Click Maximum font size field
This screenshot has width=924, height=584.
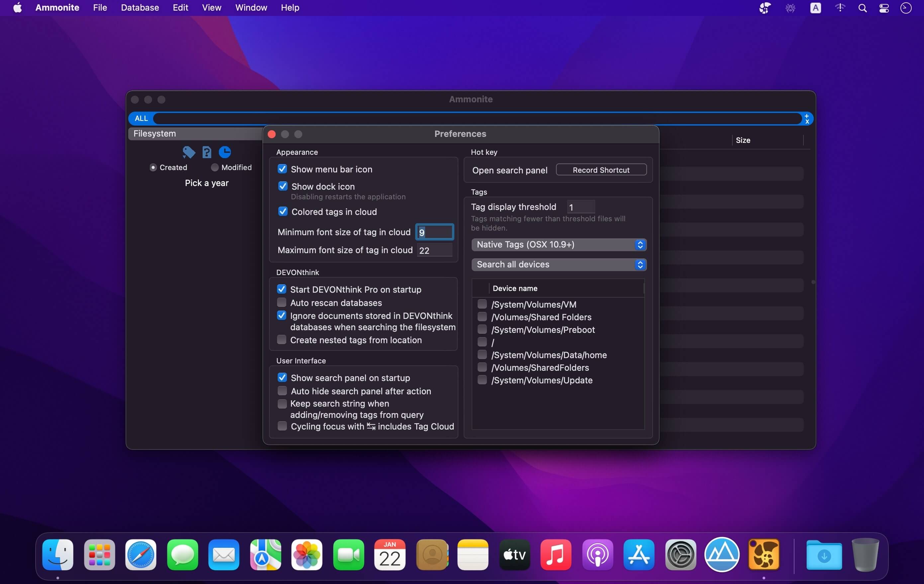click(435, 250)
